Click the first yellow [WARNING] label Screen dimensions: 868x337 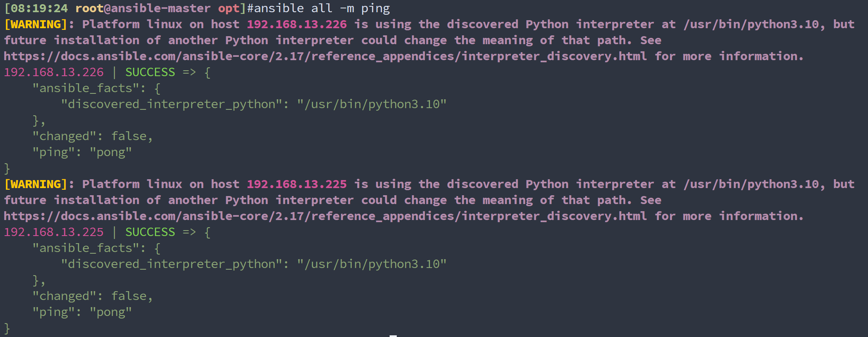[x=35, y=24]
